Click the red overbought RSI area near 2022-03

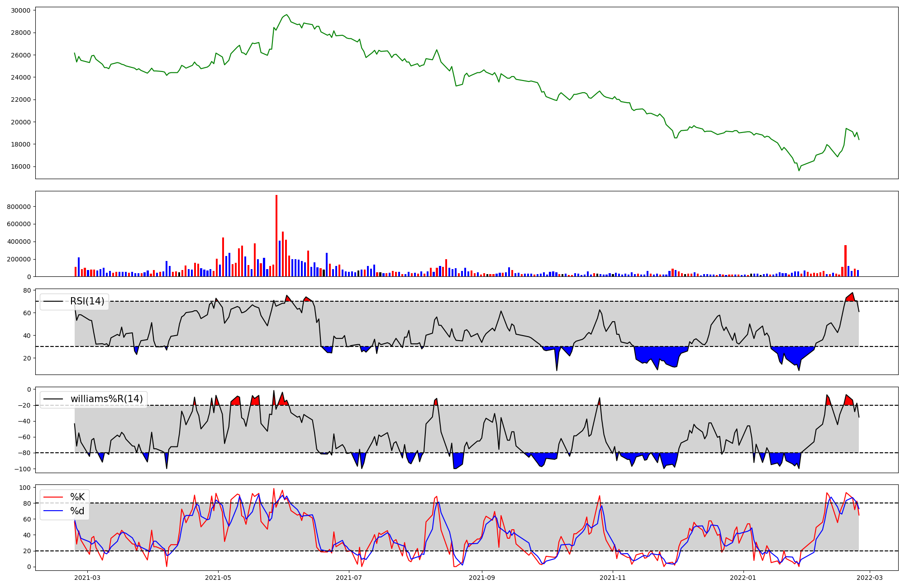(850, 298)
